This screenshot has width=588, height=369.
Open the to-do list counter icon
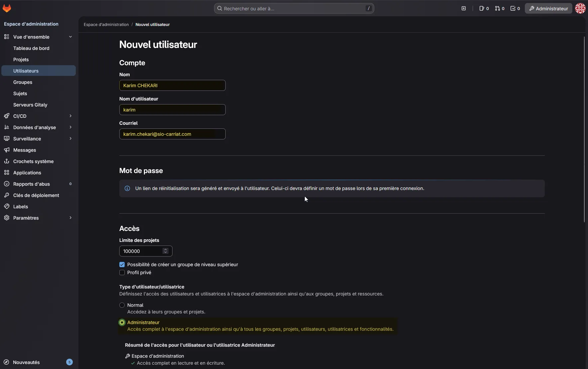click(515, 8)
